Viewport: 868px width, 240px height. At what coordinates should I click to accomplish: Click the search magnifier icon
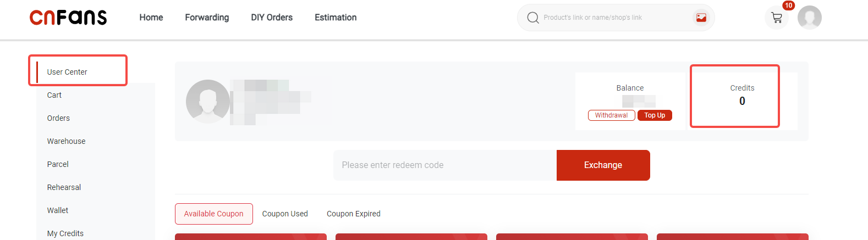click(x=532, y=18)
